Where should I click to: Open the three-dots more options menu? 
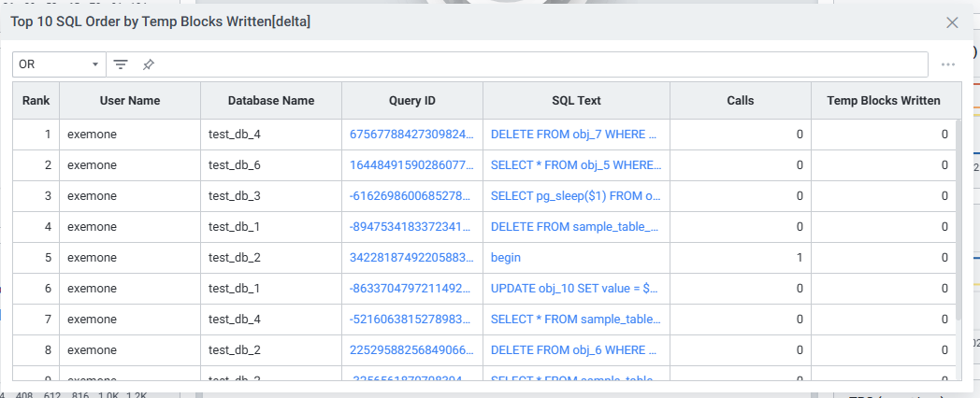pos(948,64)
